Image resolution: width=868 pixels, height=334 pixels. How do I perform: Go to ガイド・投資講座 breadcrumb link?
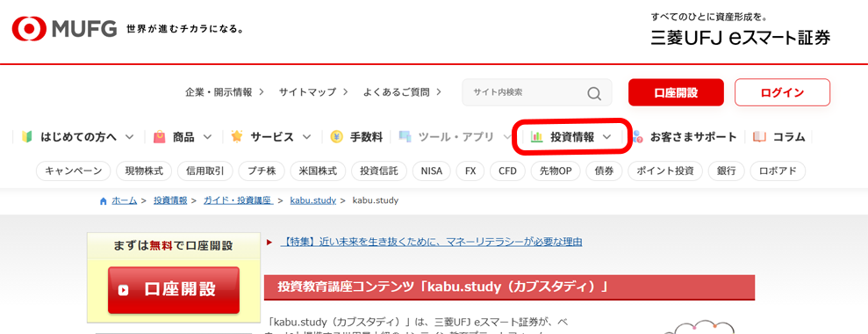click(238, 201)
